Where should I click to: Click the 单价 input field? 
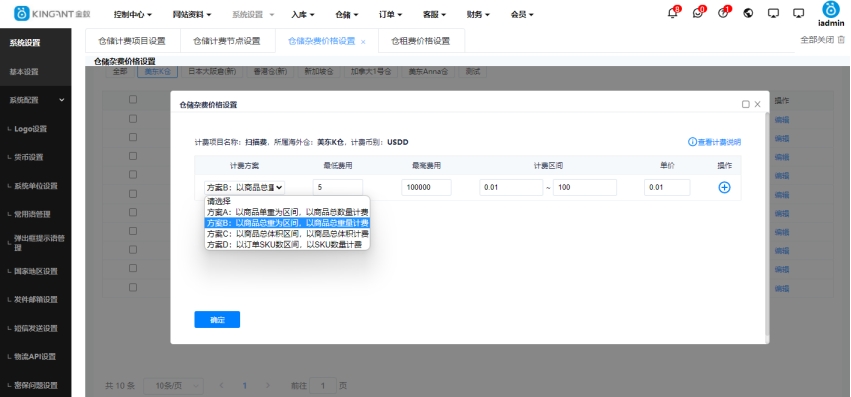pyautogui.click(x=667, y=187)
